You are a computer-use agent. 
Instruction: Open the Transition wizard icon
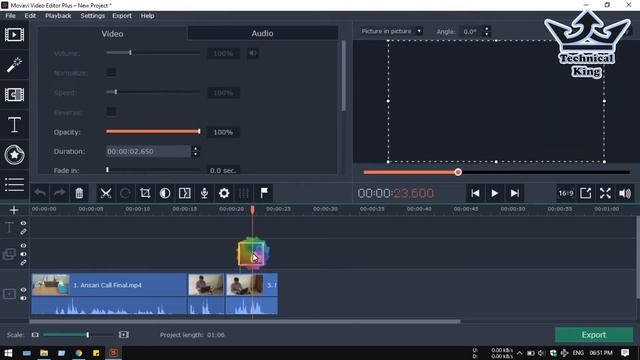184,193
